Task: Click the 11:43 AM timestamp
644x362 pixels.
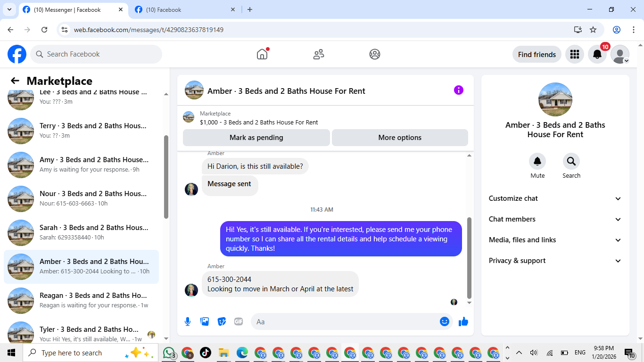Action: (322, 209)
